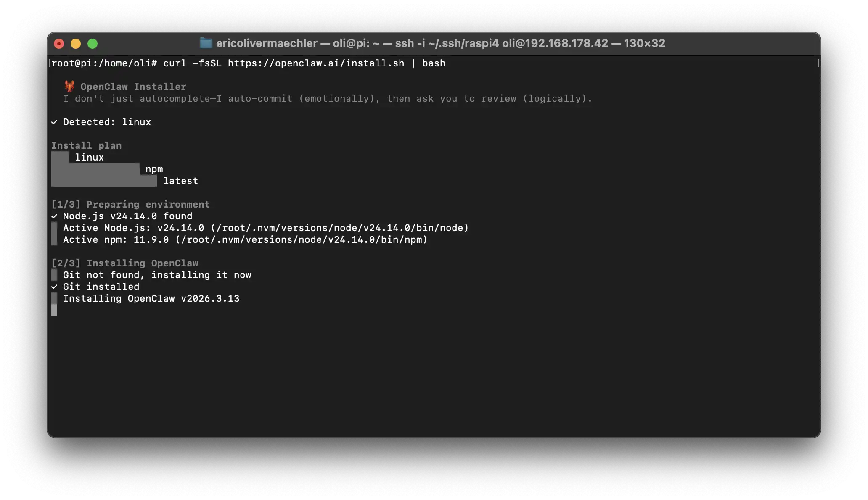Click the openclaw.ai install.sh URL
Image resolution: width=868 pixels, height=500 pixels.
tap(316, 63)
